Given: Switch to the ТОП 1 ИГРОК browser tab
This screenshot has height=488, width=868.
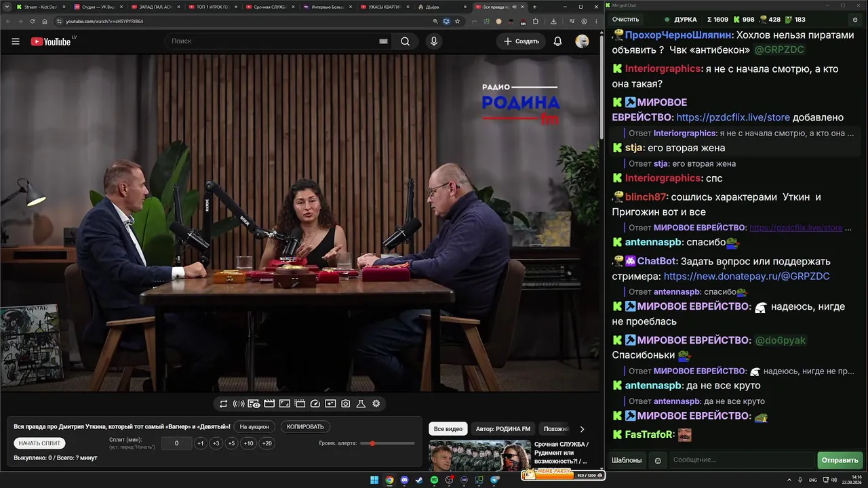Looking at the screenshot, I should click(212, 7).
